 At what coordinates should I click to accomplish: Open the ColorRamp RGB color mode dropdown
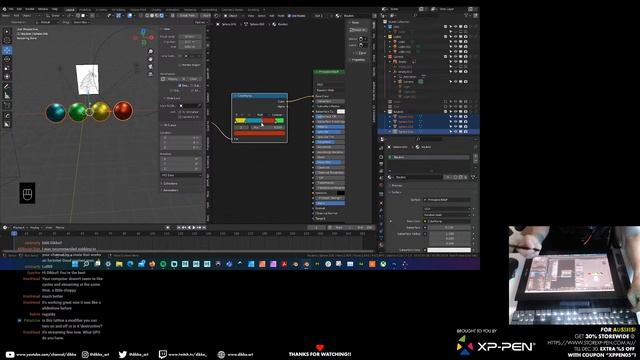pyautogui.click(x=260, y=115)
